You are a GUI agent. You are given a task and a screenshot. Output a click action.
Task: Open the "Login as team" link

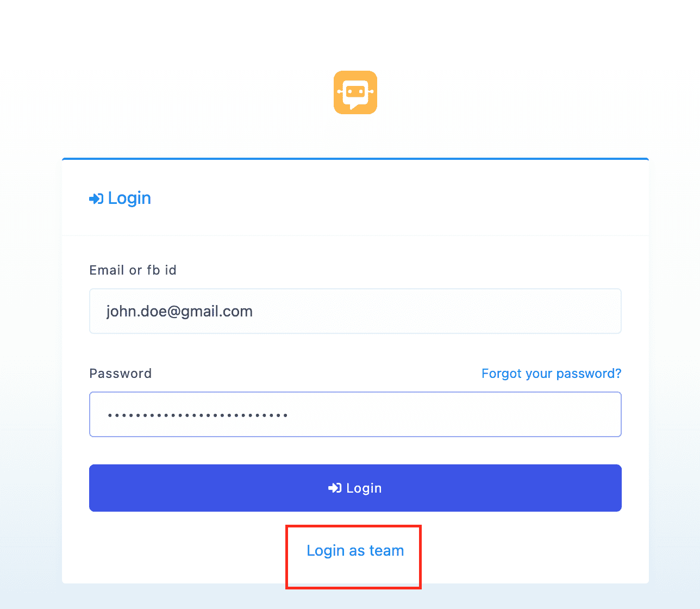[x=355, y=550]
